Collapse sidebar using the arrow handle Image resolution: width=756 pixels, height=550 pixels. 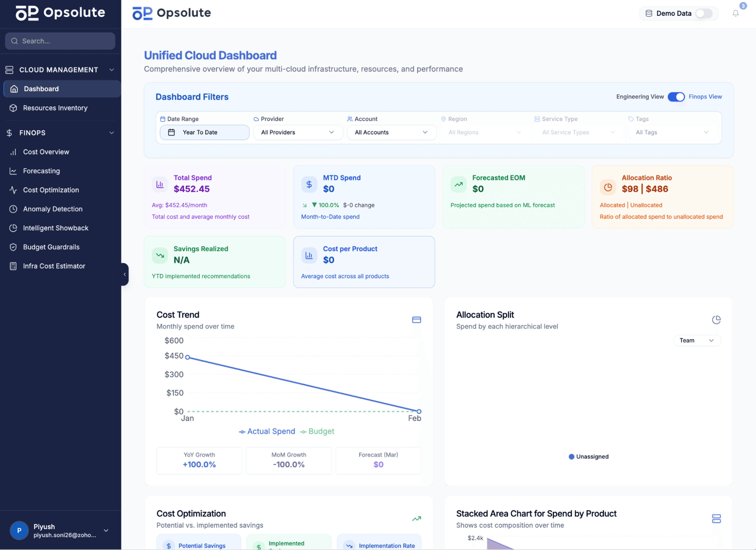pyautogui.click(x=125, y=274)
